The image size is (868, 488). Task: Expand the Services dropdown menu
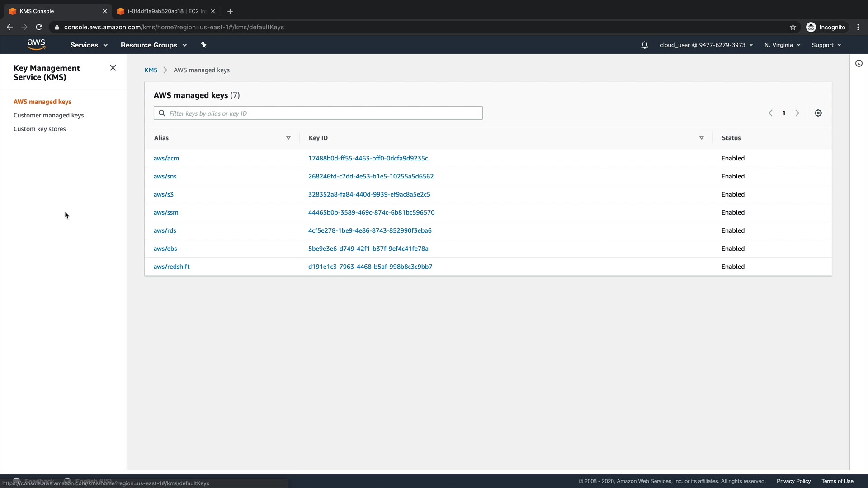click(x=89, y=45)
